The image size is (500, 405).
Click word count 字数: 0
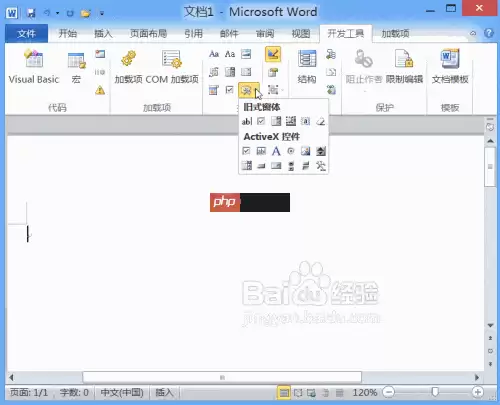74,392
